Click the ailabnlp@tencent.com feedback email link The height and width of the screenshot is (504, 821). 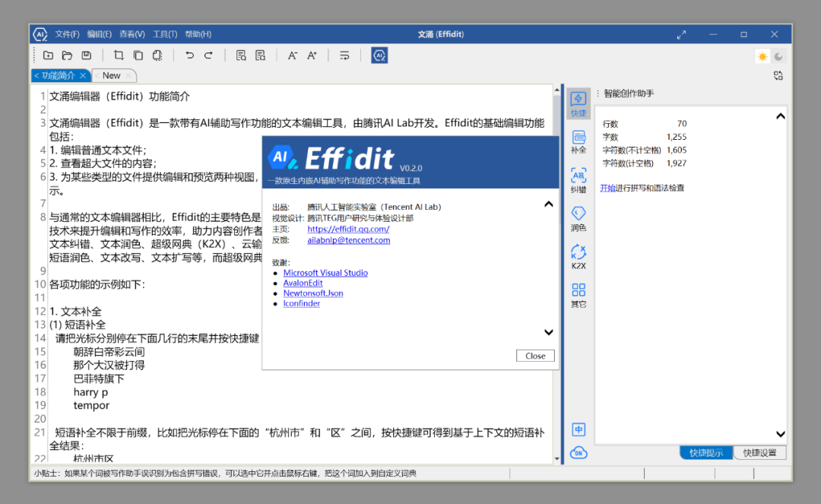349,240
